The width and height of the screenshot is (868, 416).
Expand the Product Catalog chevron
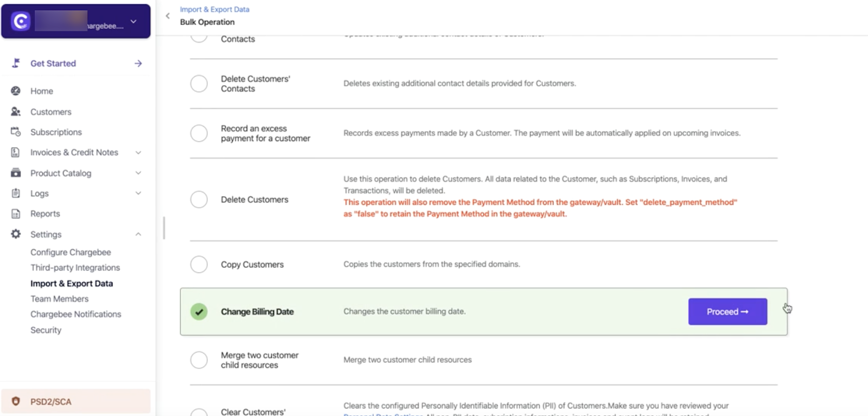[138, 173]
